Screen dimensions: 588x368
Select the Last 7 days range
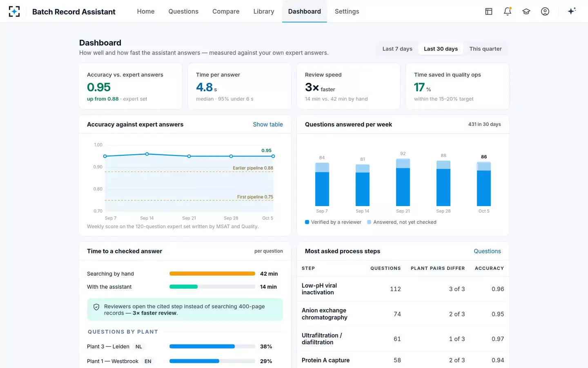pos(397,49)
